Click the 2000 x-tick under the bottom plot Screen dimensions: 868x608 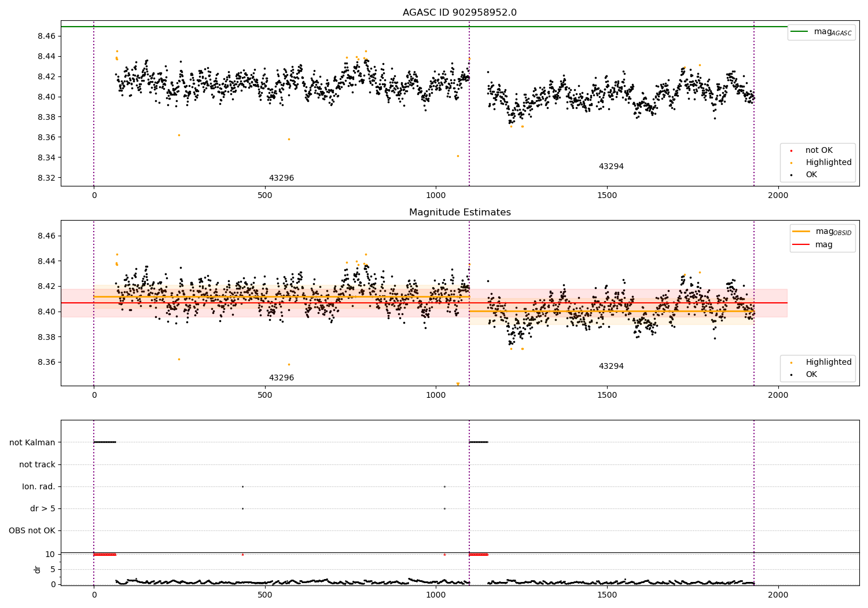tap(778, 595)
